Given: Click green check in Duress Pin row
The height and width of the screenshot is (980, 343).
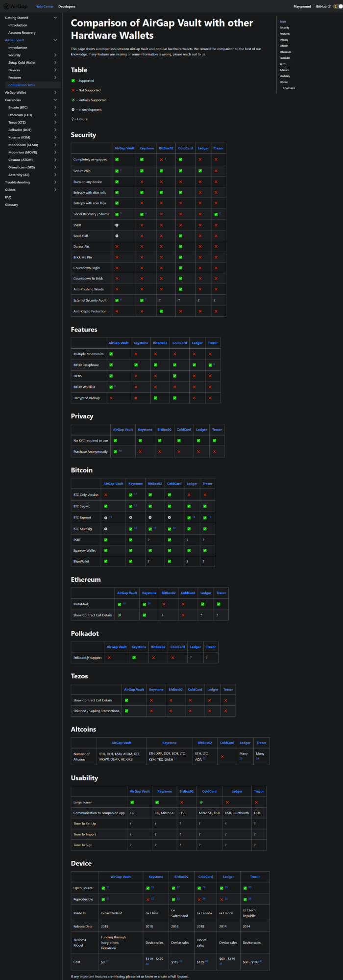Looking at the screenshot, I should (180, 247).
